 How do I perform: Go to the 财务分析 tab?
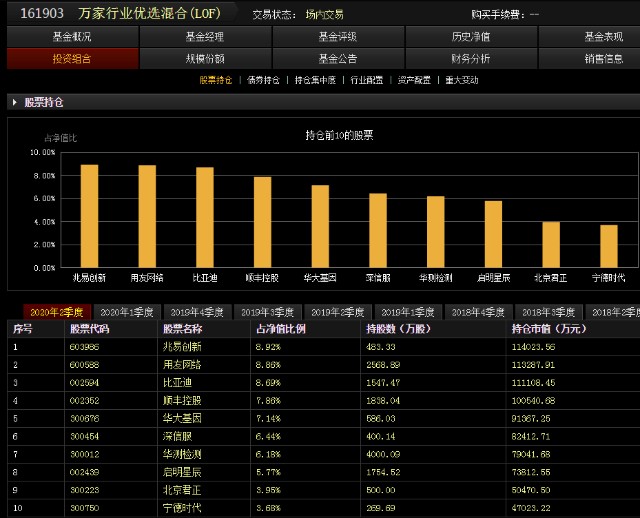471,59
